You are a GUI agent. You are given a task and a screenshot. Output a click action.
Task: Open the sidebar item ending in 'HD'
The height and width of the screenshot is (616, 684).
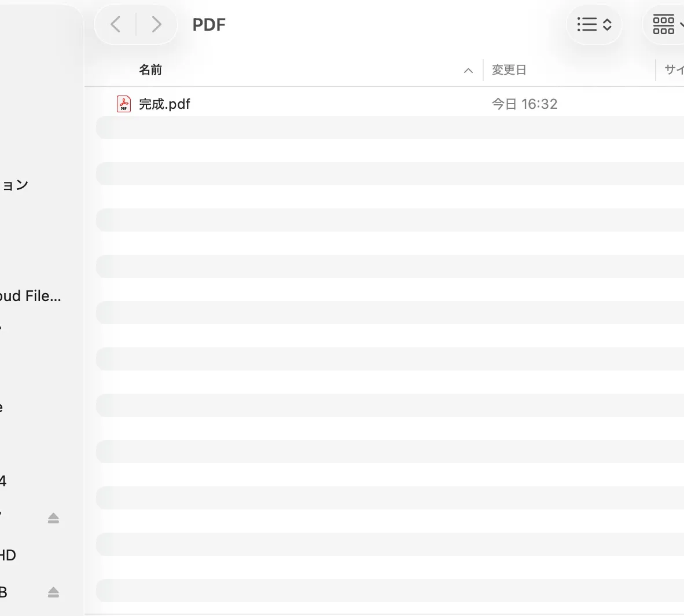click(8, 555)
